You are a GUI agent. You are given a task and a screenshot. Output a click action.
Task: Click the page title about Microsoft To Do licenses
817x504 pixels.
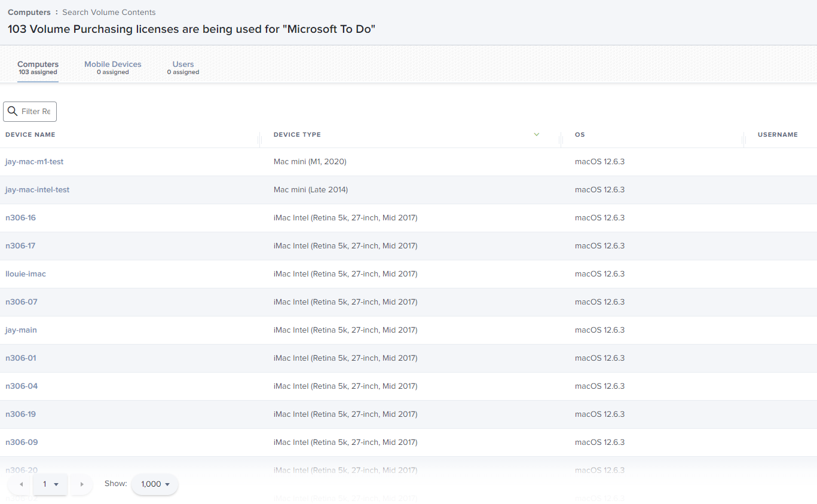(191, 29)
